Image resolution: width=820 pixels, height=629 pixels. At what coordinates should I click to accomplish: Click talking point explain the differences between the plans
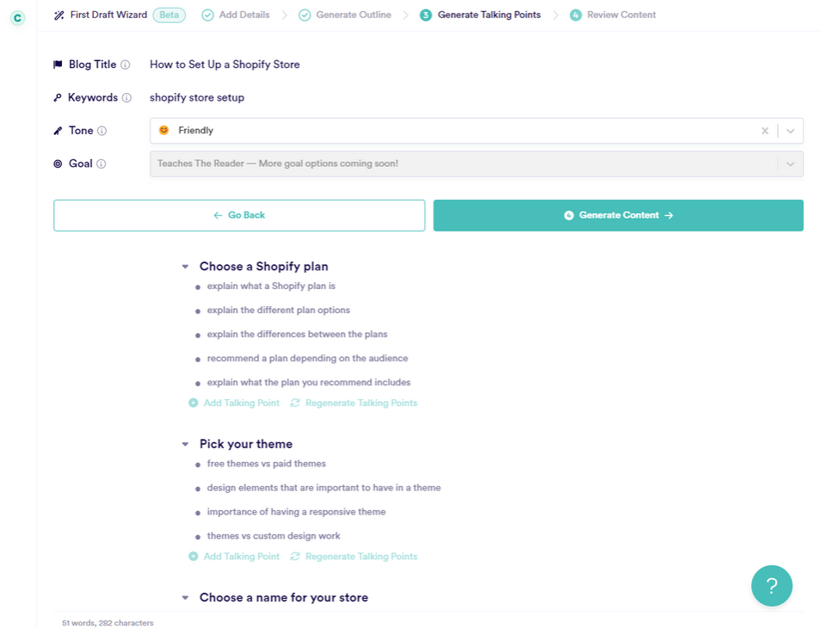(297, 334)
